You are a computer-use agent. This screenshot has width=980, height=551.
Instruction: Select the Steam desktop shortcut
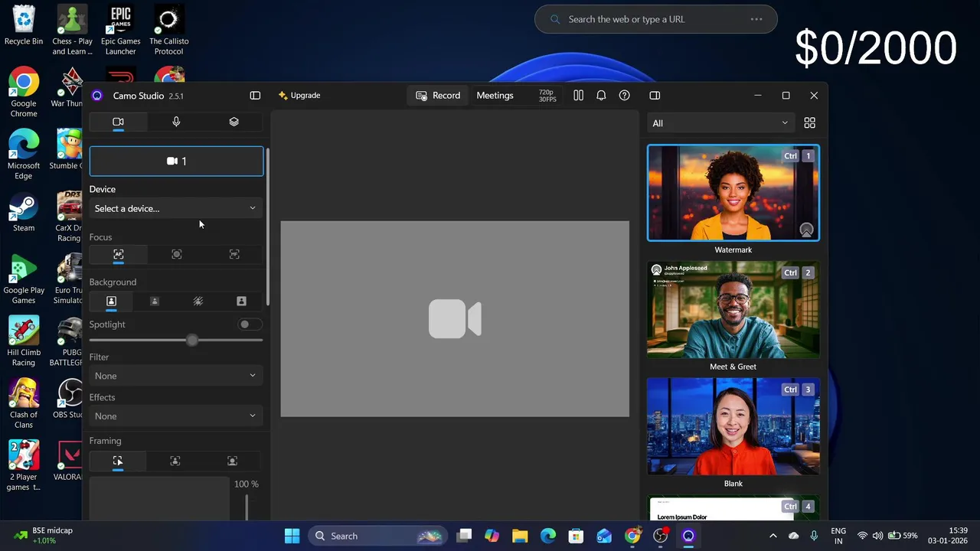click(24, 214)
